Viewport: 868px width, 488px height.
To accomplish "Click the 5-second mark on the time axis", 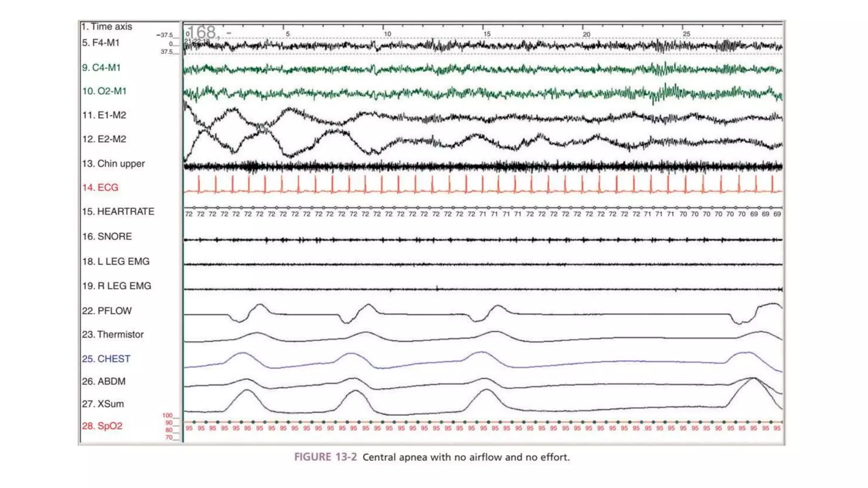I will coord(288,34).
